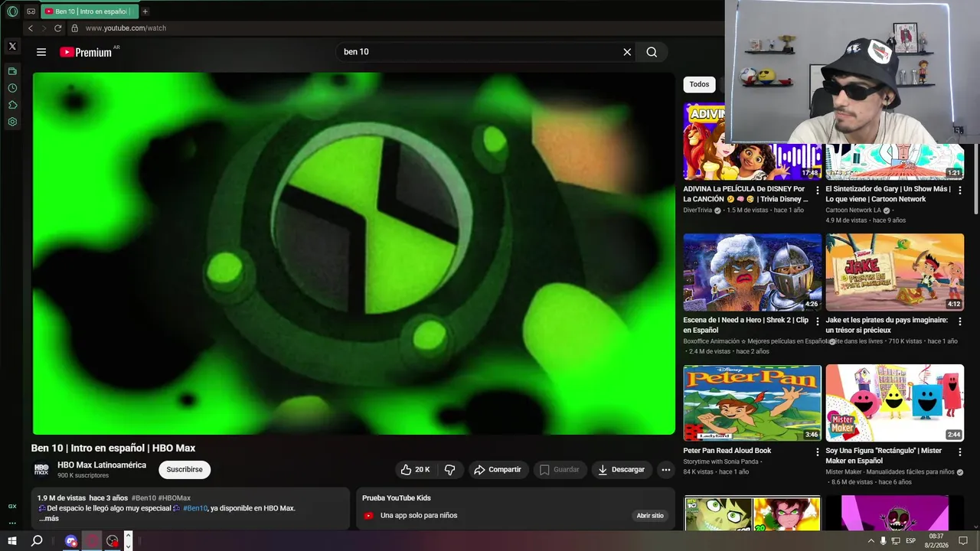This screenshot has height=551, width=980.
Task: Open Opera settings gear in sidebar
Action: (12, 122)
